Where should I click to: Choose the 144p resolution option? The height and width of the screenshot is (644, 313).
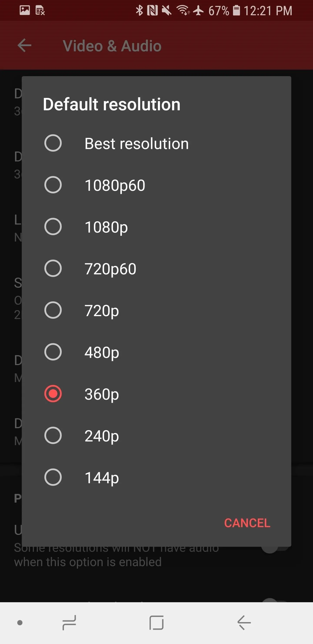[53, 477]
